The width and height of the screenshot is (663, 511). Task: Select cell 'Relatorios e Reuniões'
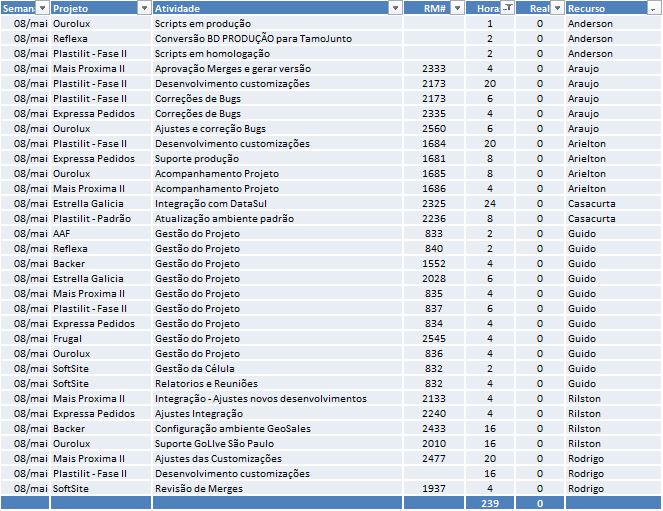[277, 383]
